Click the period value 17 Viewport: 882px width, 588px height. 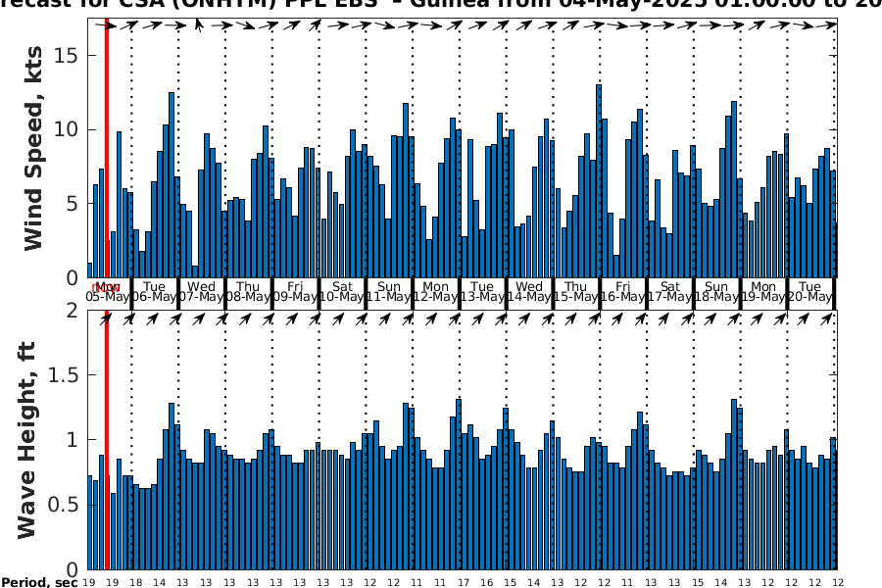(463, 582)
